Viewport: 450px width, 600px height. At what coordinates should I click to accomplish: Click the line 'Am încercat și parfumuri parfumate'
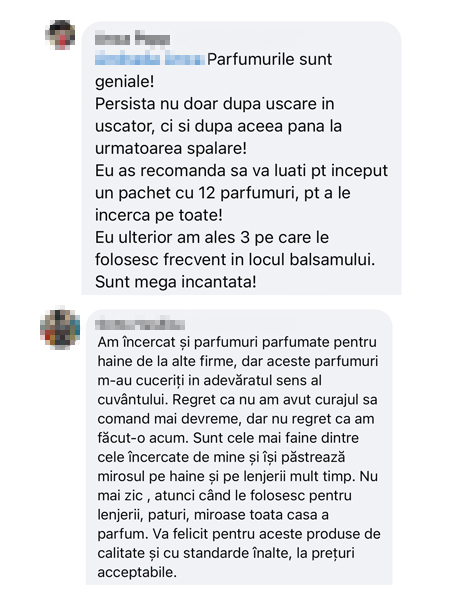pyautogui.click(x=237, y=342)
